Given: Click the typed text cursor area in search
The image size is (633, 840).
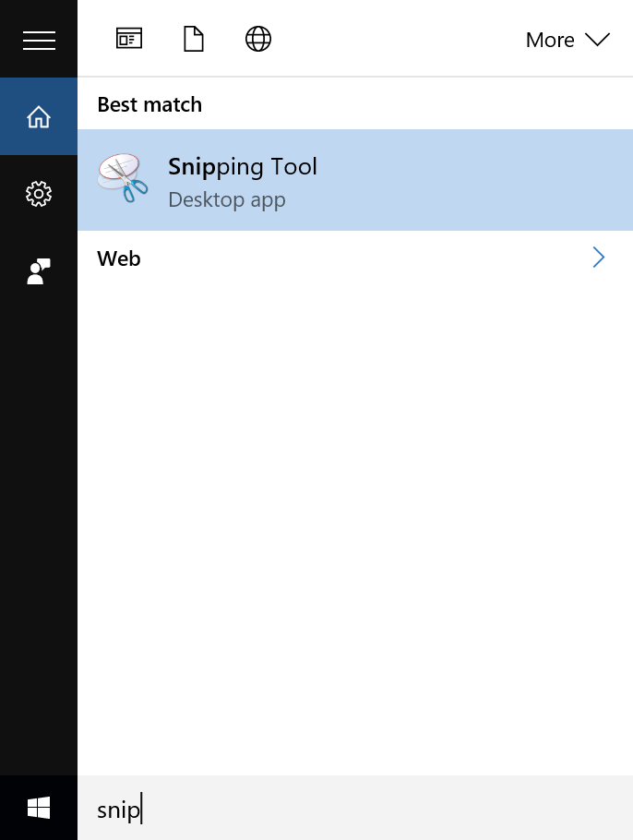Looking at the screenshot, I should 140,808.
